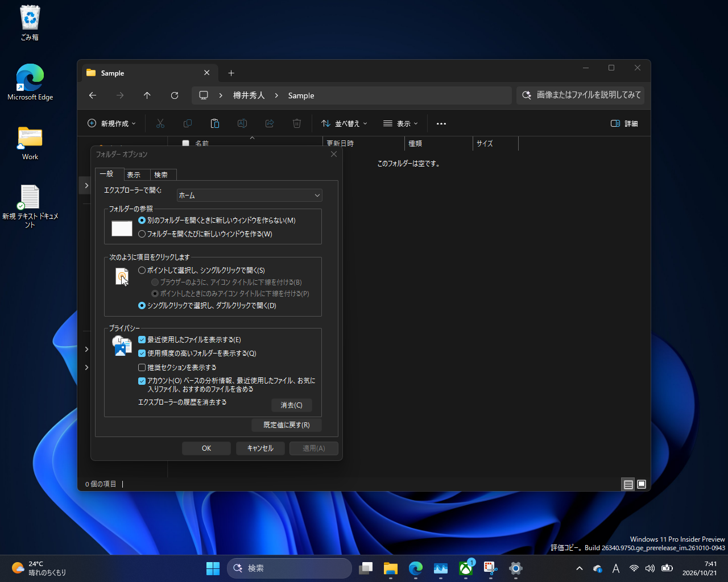Screen dimensions: 728x582
Task: Select 別のフォルダーを開くときに新しいウィンドウを作らない radio
Action: pyautogui.click(x=142, y=221)
